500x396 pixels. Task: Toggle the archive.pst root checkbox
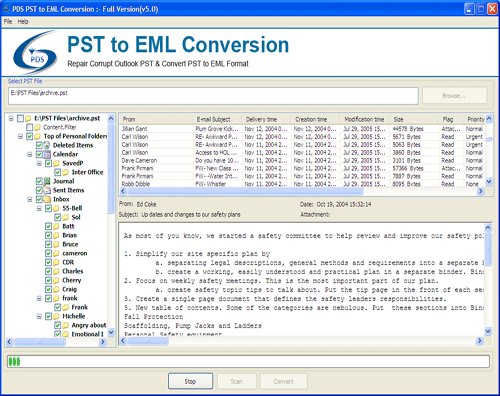[20, 118]
